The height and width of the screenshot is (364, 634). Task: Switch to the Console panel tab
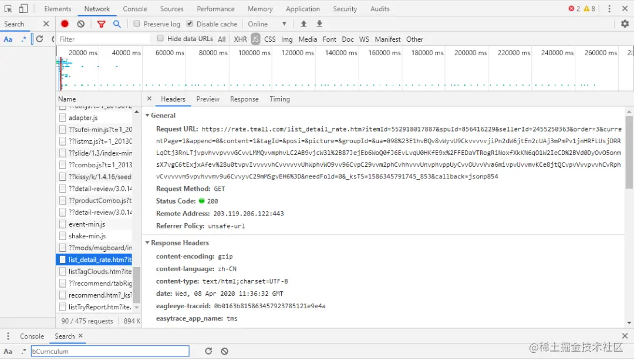click(135, 8)
